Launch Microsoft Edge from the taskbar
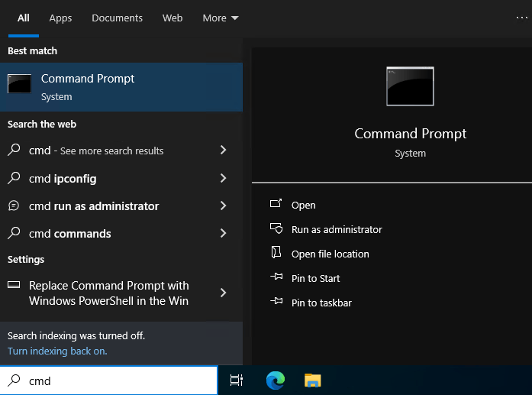Image resolution: width=532 pixels, height=395 pixels. (276, 380)
